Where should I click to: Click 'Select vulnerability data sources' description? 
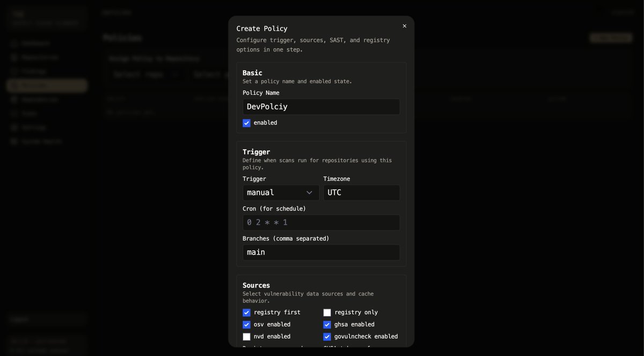coord(308,297)
